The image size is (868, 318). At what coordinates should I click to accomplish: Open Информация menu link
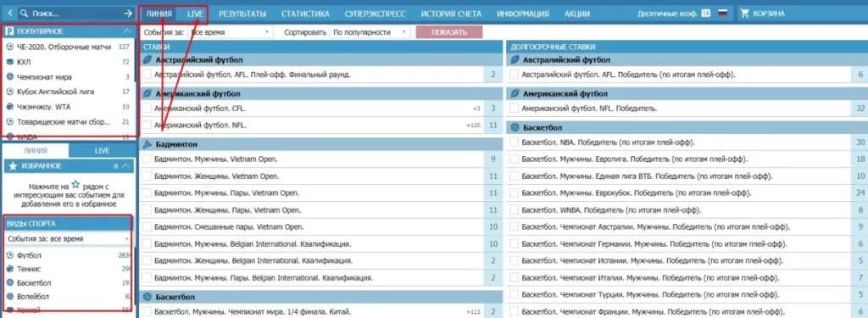(x=522, y=14)
